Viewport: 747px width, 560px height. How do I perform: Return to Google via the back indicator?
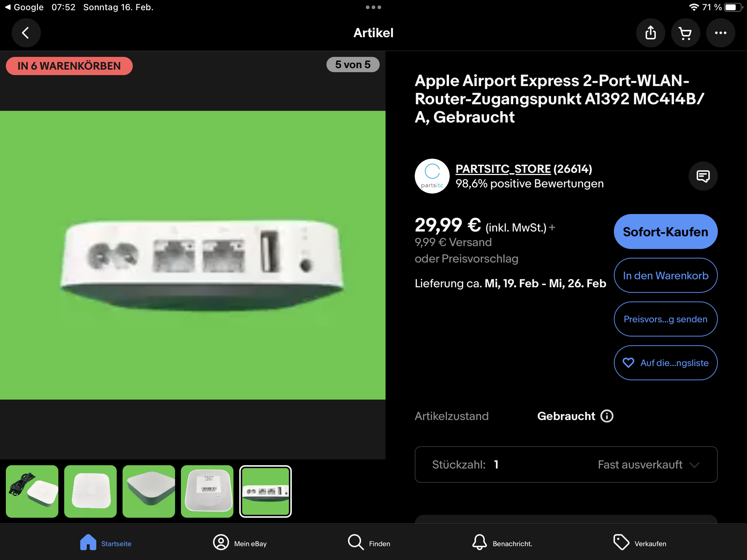coord(24,7)
